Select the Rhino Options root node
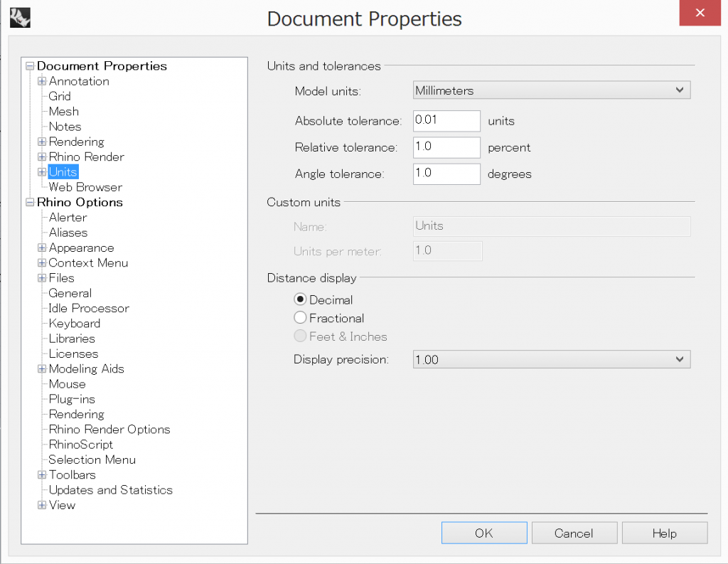The height and width of the screenshot is (564, 728). (x=80, y=202)
